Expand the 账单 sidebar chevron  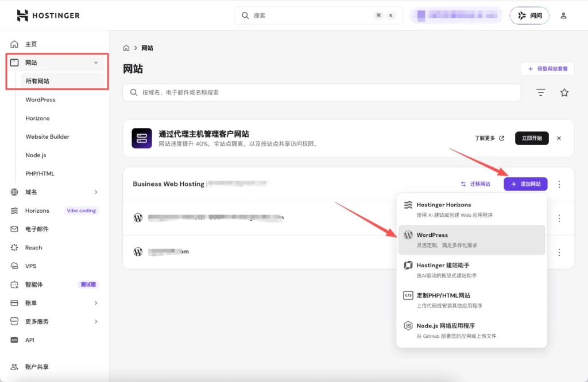(96, 303)
